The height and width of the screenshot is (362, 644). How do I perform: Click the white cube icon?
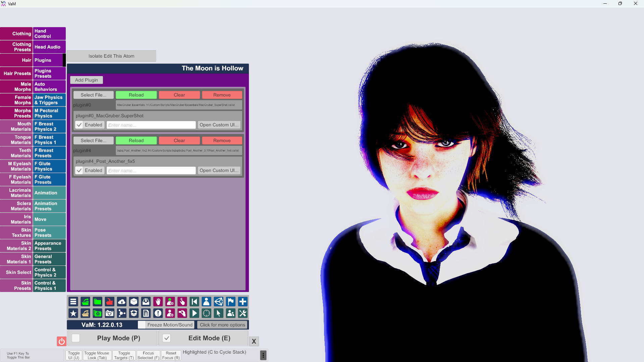click(133, 302)
